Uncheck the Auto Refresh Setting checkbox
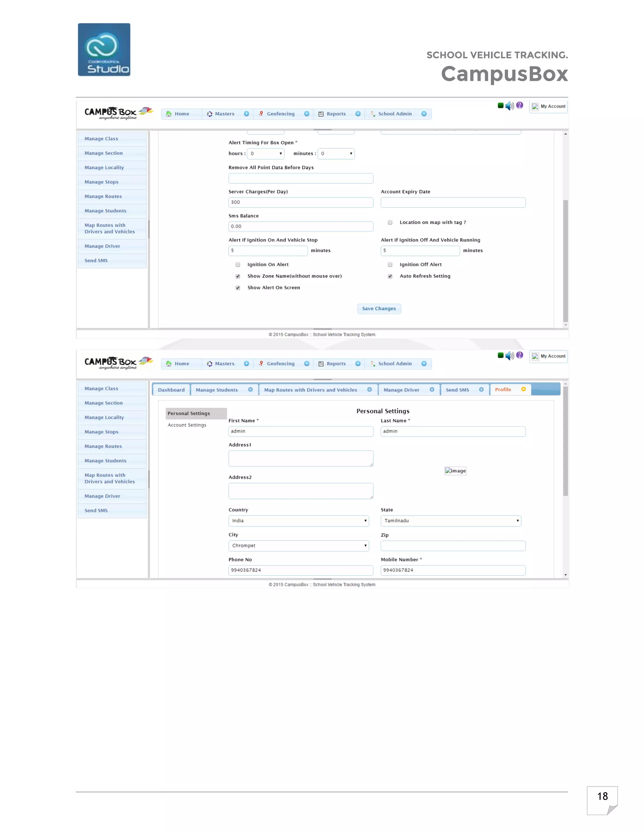This screenshot has height=833, width=644. pyautogui.click(x=390, y=276)
